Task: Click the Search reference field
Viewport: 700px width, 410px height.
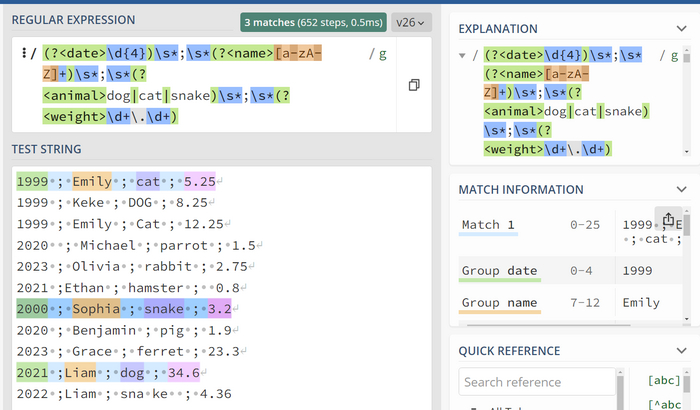Action: [538, 382]
